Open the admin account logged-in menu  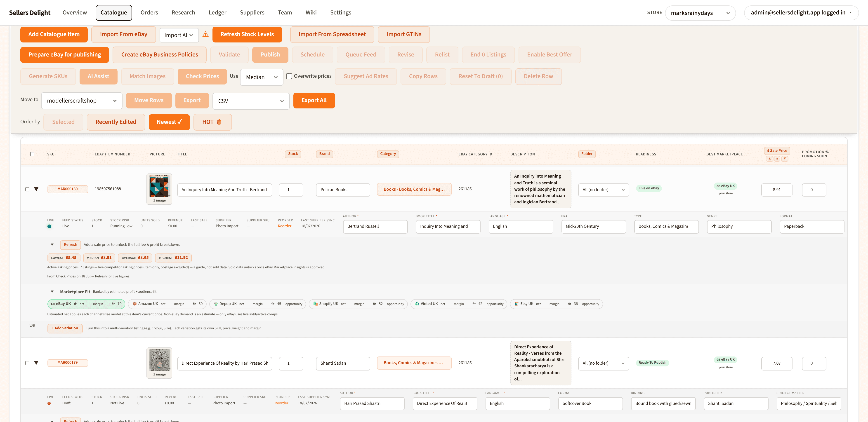click(x=801, y=12)
